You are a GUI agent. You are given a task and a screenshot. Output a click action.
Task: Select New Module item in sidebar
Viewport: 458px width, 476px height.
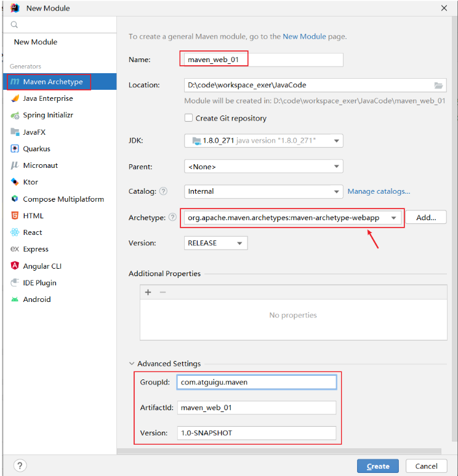click(x=36, y=42)
